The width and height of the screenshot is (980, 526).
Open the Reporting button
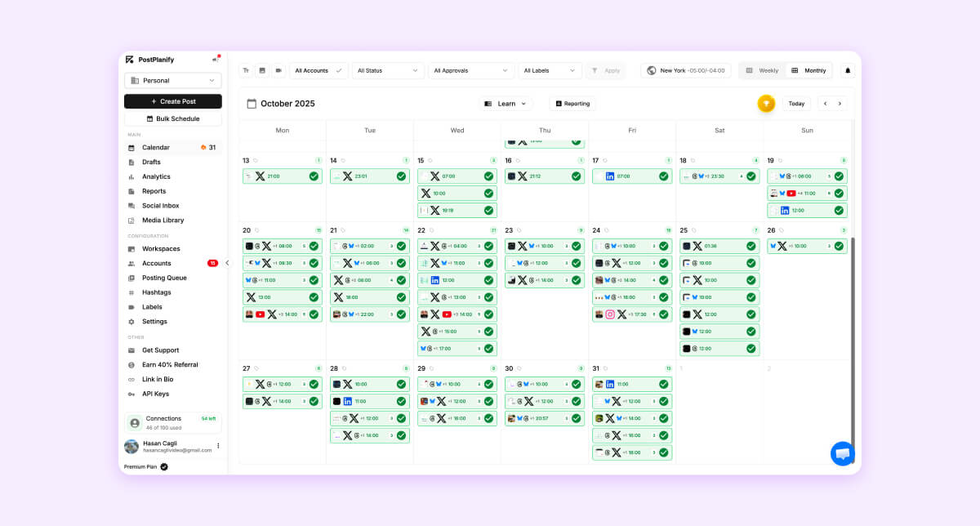click(x=572, y=104)
